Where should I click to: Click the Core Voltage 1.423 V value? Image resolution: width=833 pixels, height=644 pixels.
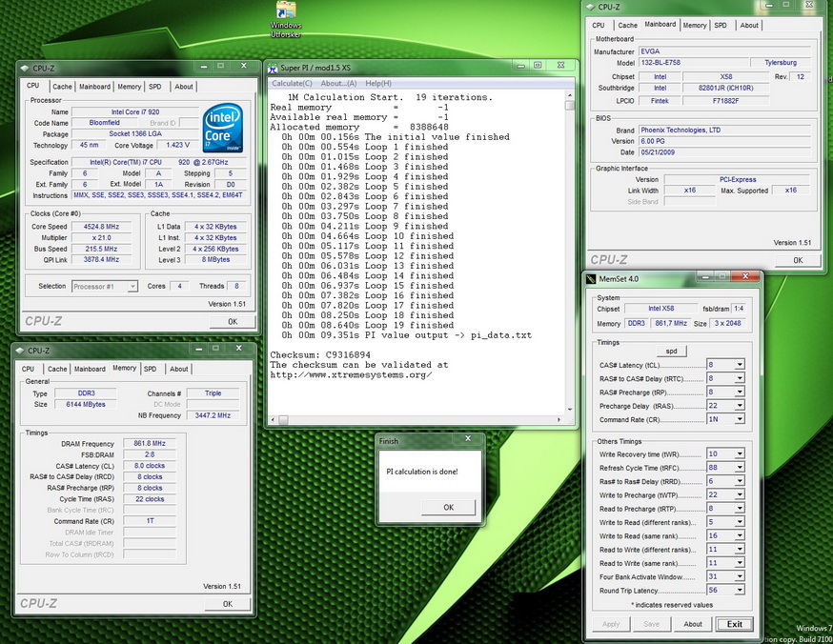tap(177, 145)
